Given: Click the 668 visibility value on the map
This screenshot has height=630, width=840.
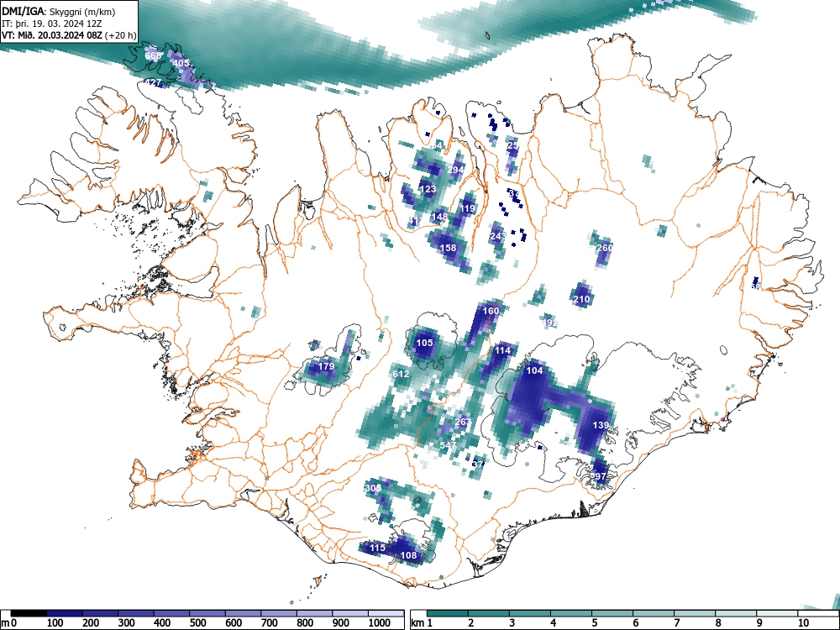Looking at the screenshot, I should click(153, 55).
